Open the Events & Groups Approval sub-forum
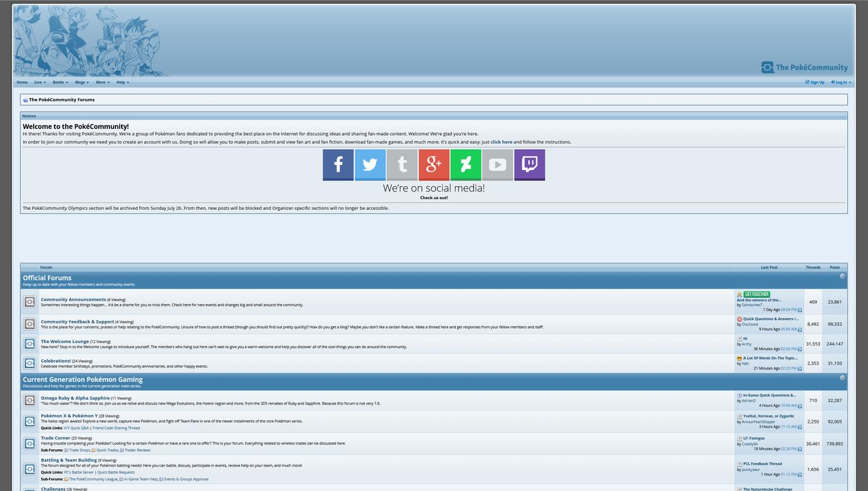The image size is (868, 491). (x=186, y=479)
